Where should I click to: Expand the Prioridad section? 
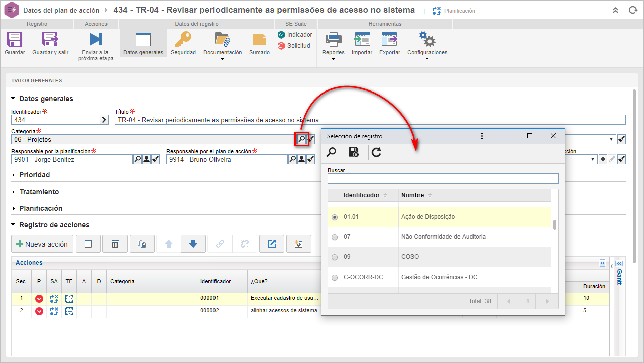click(x=13, y=175)
